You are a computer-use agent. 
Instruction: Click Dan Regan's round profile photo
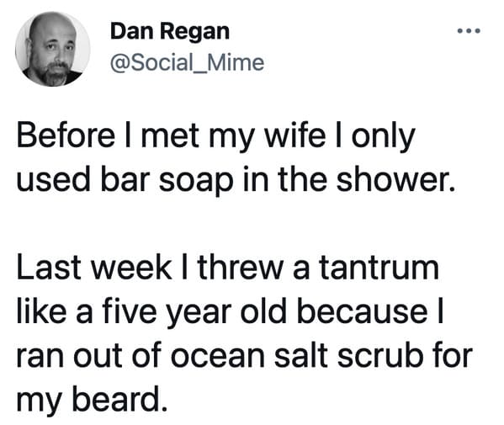click(x=53, y=49)
